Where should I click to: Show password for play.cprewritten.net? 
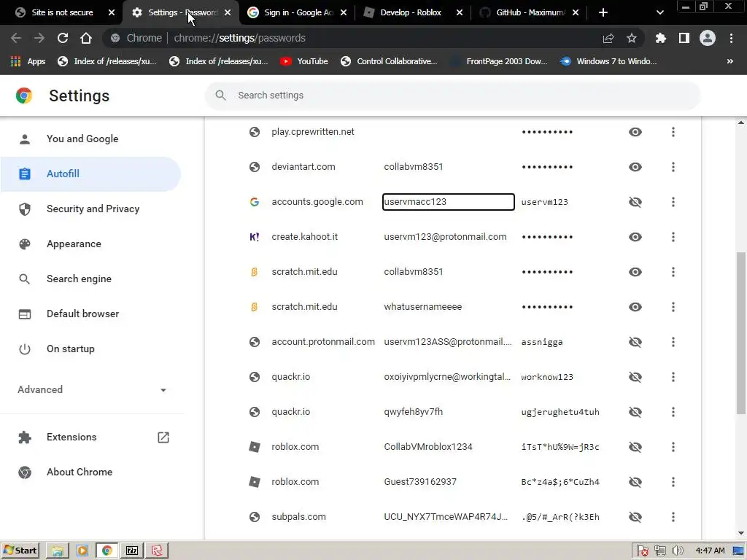635,132
